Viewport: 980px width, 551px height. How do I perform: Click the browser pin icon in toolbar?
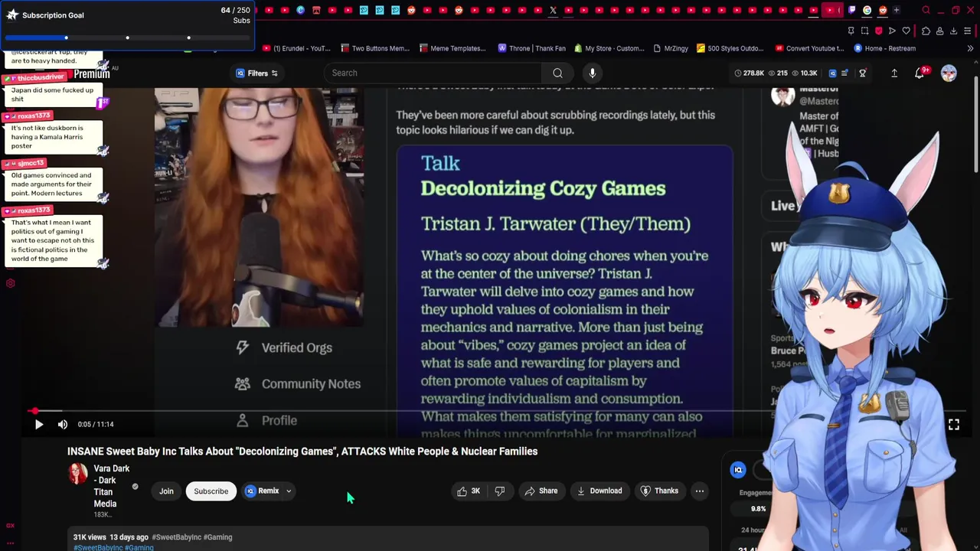[851, 31]
